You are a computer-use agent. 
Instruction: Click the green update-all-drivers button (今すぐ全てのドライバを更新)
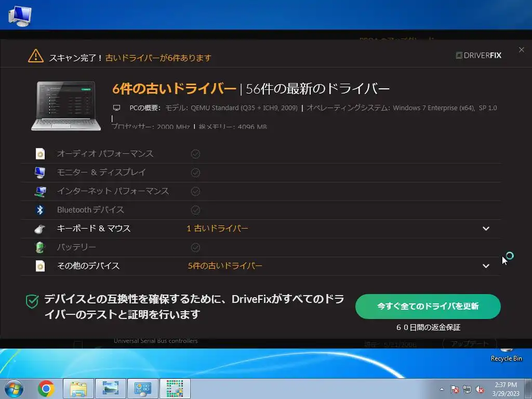pyautogui.click(x=428, y=307)
